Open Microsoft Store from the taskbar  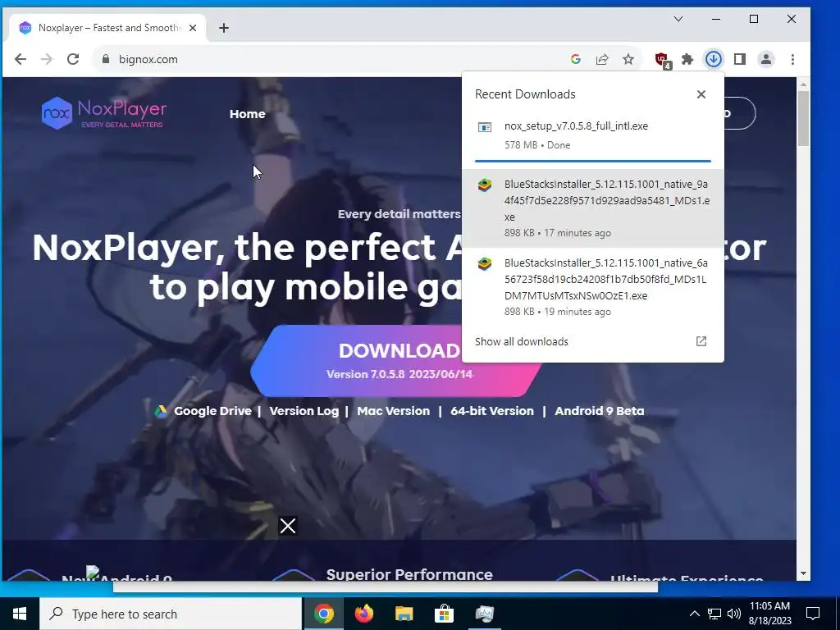(444, 614)
